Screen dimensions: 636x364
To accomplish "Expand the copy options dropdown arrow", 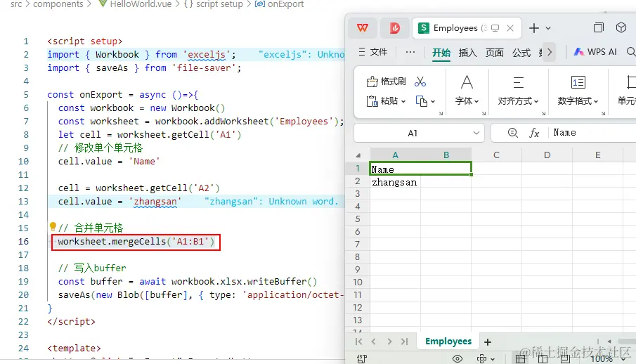I will pos(433,101).
